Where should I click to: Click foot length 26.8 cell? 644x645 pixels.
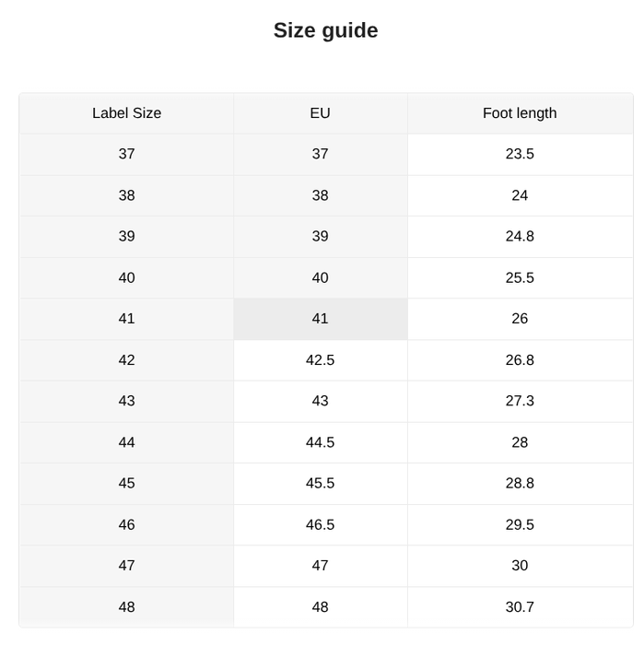coord(520,360)
